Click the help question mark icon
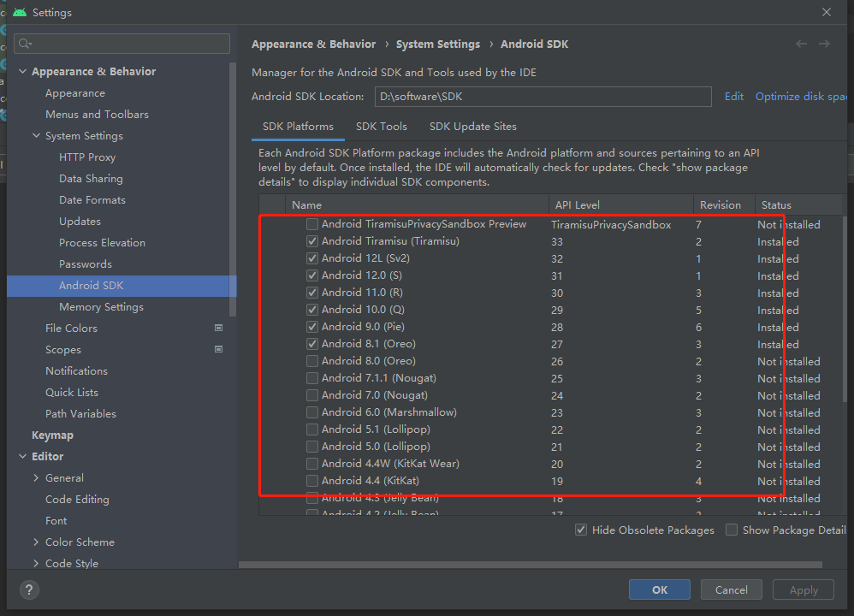 tap(29, 590)
